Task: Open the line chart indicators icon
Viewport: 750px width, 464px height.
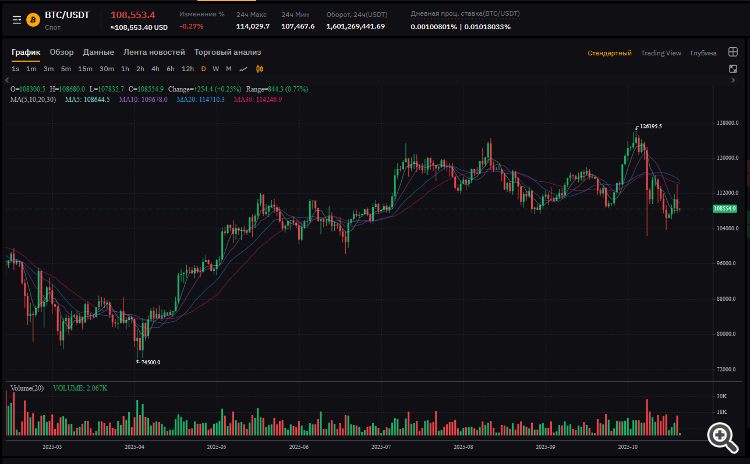Action: (x=243, y=69)
